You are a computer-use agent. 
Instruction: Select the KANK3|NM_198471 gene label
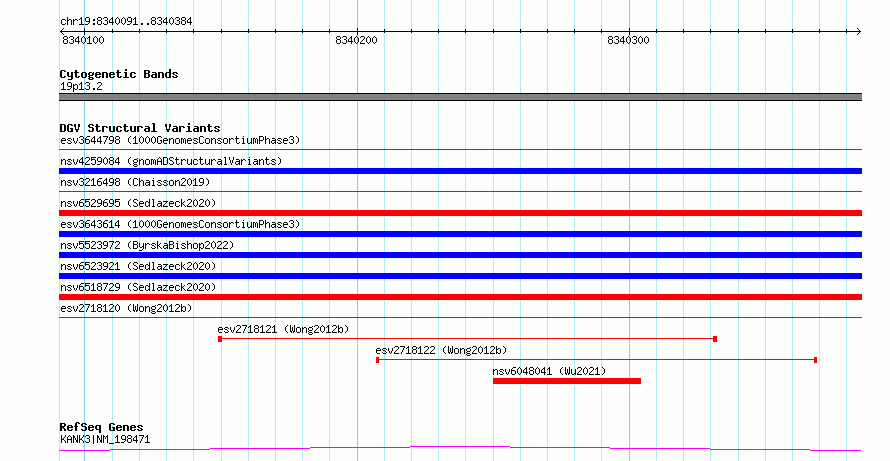point(105,439)
